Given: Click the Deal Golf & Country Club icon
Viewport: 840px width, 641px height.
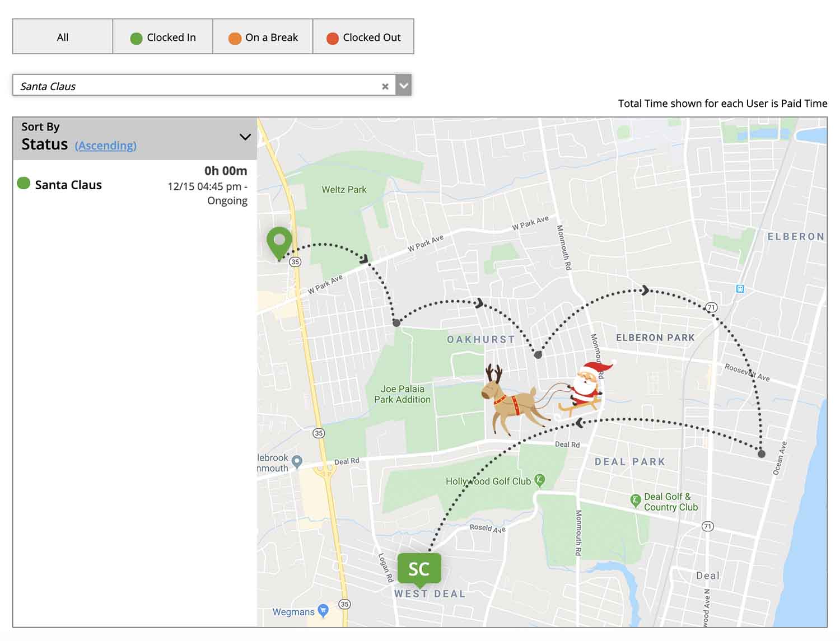Looking at the screenshot, I should coord(636,500).
